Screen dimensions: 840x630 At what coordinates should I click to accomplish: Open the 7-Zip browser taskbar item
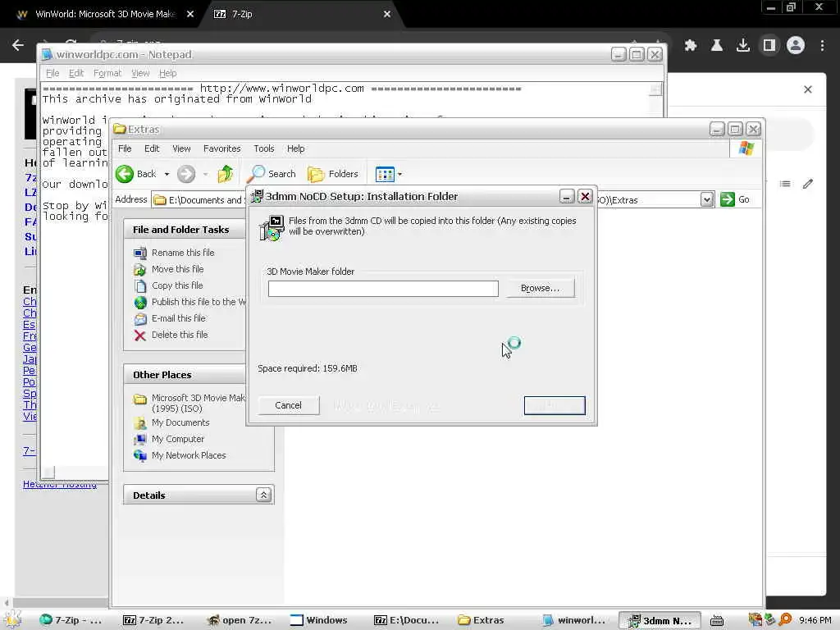[x=71, y=620]
